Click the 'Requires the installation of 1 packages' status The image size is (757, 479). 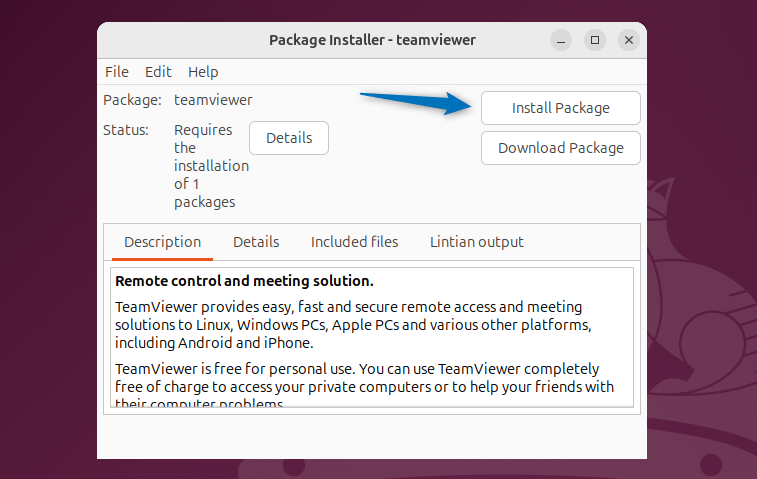[211, 166]
